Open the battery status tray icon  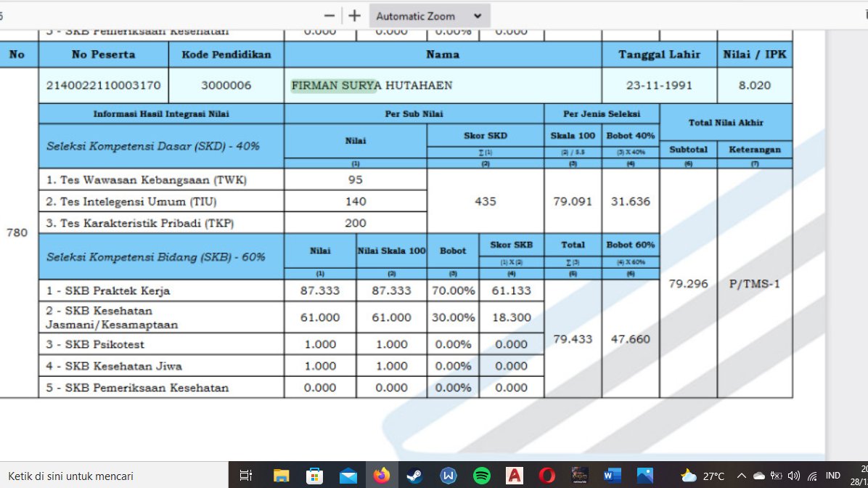776,476
